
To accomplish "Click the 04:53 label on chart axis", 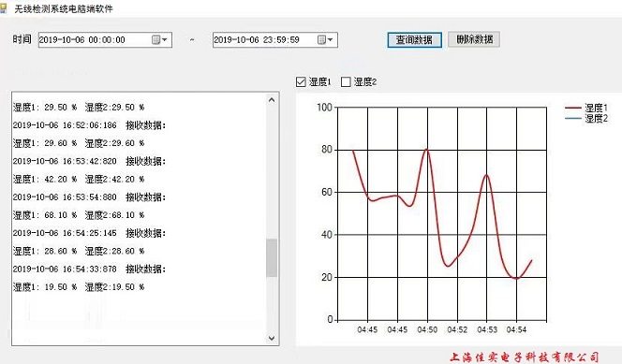I will point(487,329).
